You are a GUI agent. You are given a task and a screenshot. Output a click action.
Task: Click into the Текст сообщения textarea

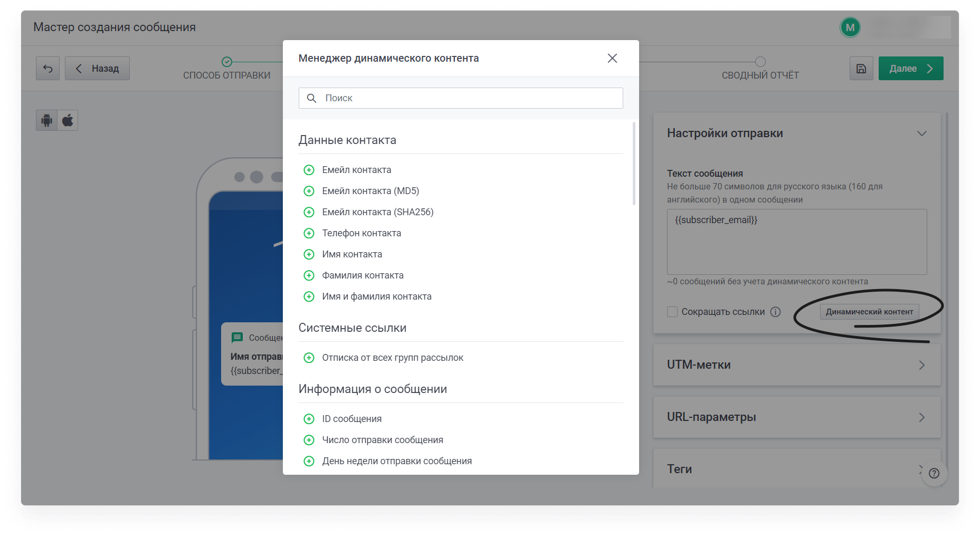pos(797,242)
